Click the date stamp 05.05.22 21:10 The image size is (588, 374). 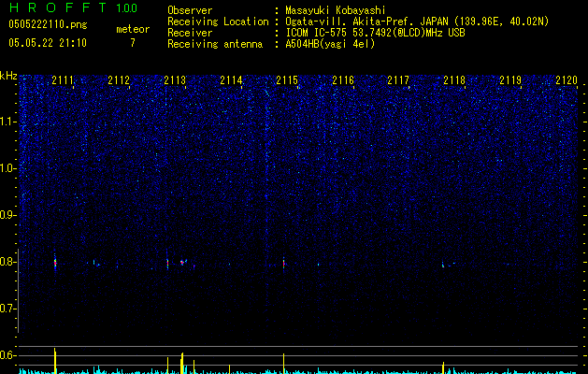48,43
